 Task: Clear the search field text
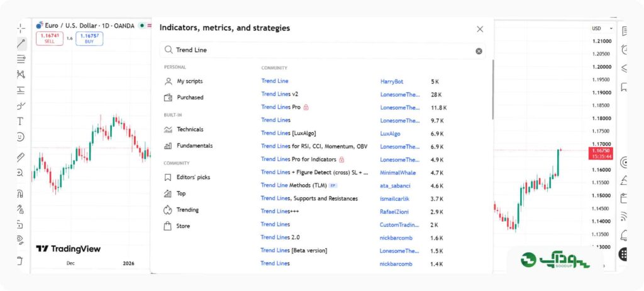coord(479,51)
